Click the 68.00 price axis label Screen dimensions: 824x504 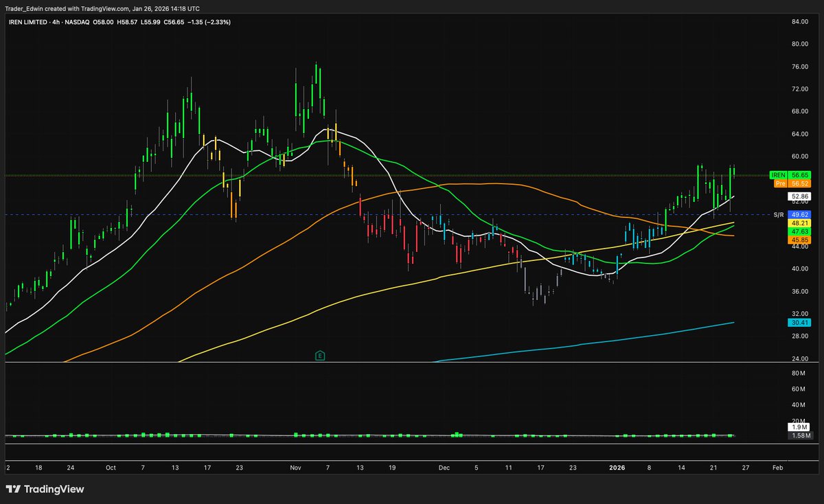(x=800, y=111)
